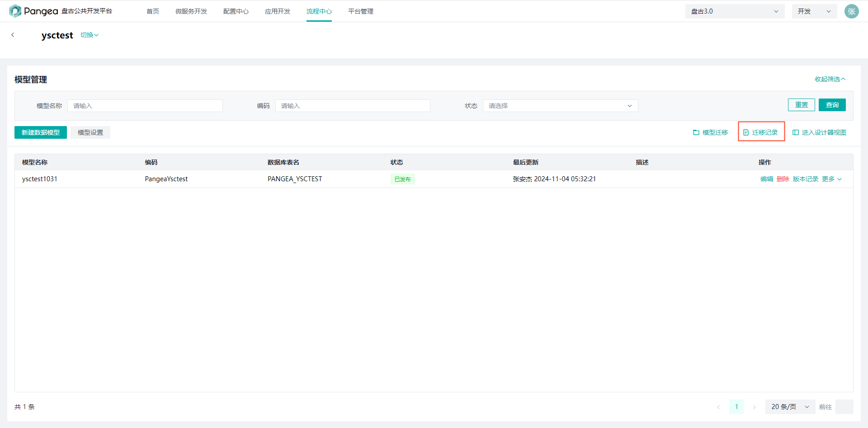Open the 盘古3.0 dropdown
The image size is (868, 428).
pyautogui.click(x=735, y=11)
